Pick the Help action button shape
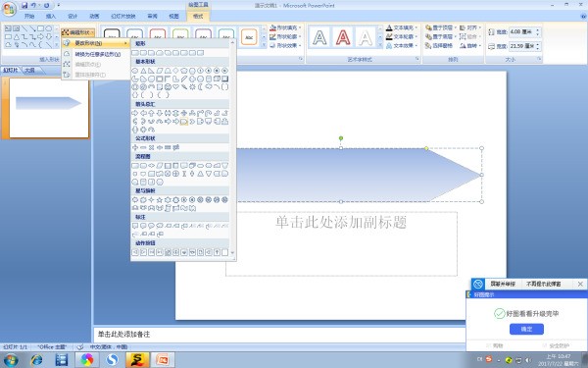This screenshot has width=588, height=368. pos(217,252)
